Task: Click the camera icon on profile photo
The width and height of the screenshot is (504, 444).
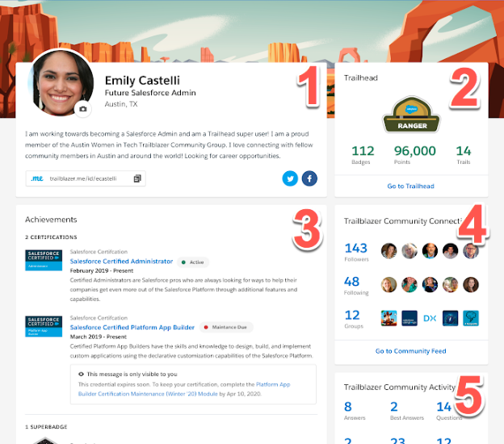Action: tap(83, 109)
